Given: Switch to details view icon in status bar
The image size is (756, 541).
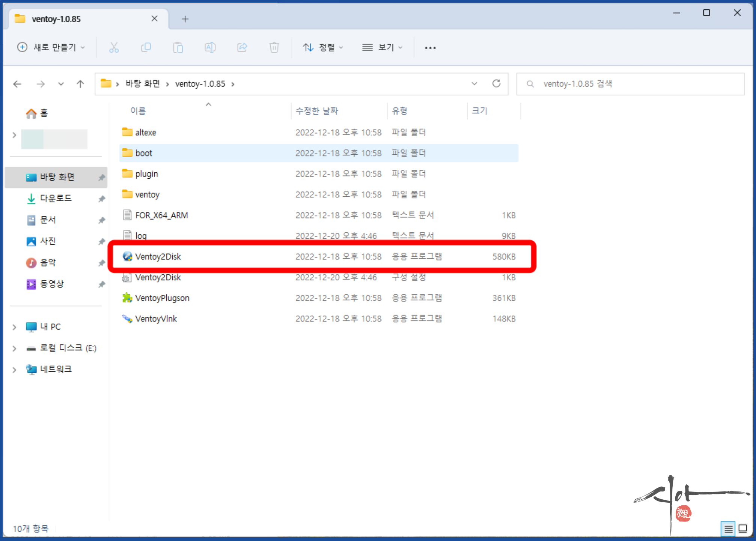Looking at the screenshot, I should (x=728, y=529).
